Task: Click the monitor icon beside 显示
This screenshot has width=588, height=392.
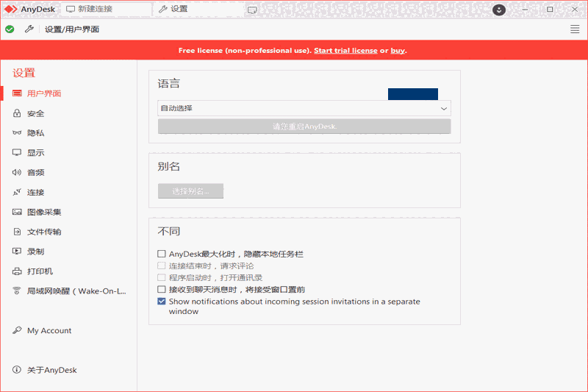Action: click(17, 153)
